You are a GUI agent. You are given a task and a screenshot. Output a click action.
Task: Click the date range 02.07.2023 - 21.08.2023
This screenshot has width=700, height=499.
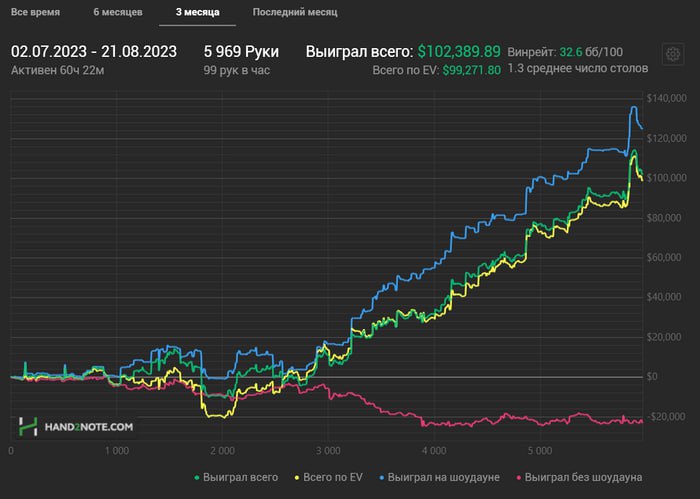pos(94,51)
